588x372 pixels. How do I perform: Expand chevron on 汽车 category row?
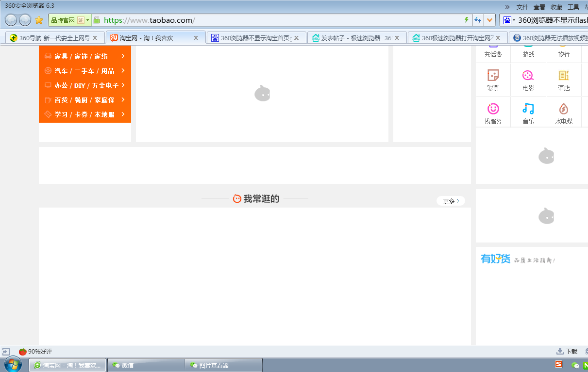tap(123, 71)
